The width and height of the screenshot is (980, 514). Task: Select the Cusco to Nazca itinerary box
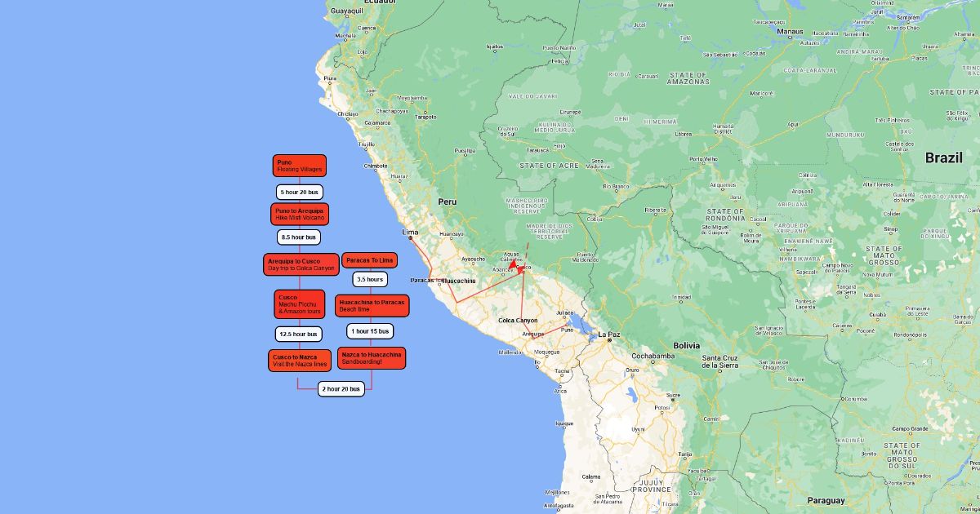(300, 360)
